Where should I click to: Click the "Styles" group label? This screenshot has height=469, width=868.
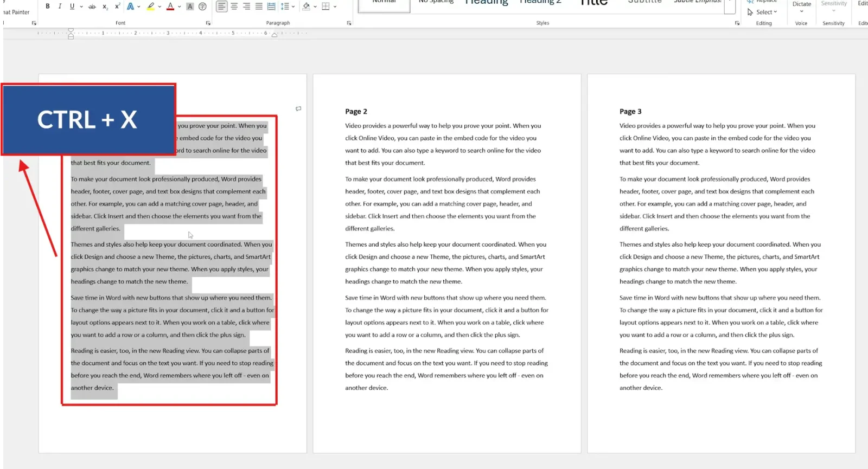click(x=542, y=23)
